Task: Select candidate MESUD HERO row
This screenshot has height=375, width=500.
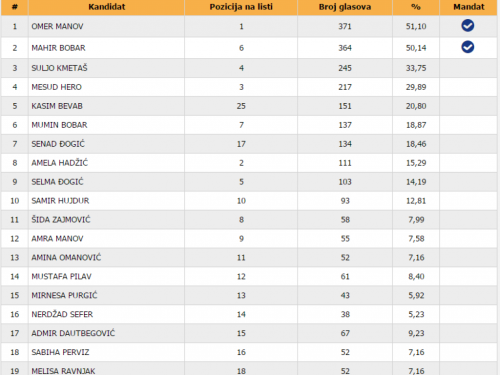Action: tap(249, 87)
